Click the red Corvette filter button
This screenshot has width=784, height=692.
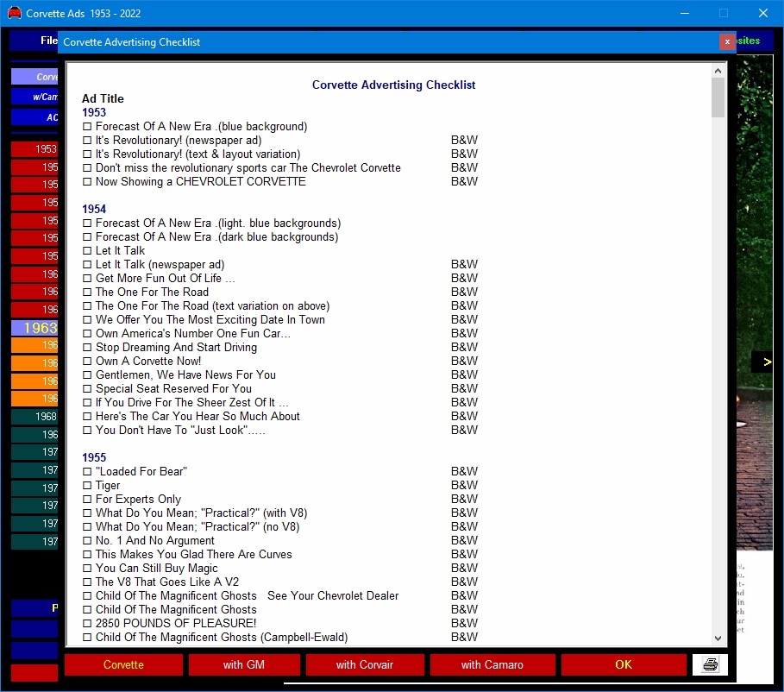(x=123, y=664)
